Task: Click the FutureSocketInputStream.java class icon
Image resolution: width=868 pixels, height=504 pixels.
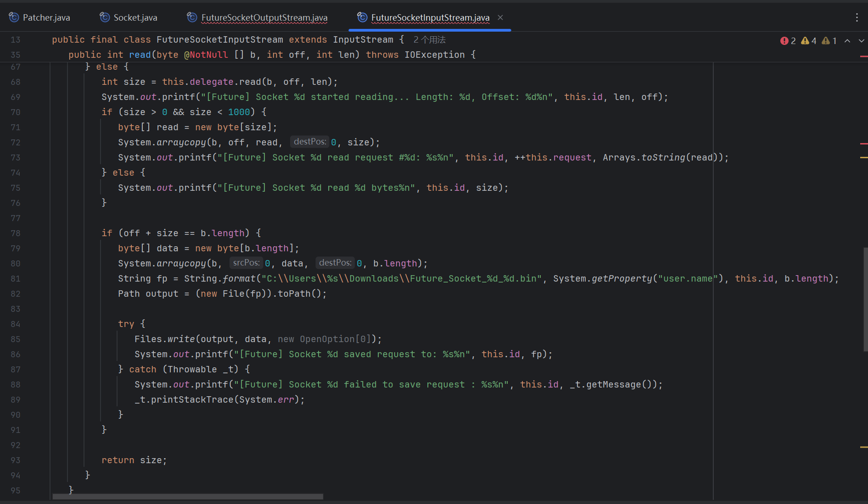Action: click(x=362, y=17)
